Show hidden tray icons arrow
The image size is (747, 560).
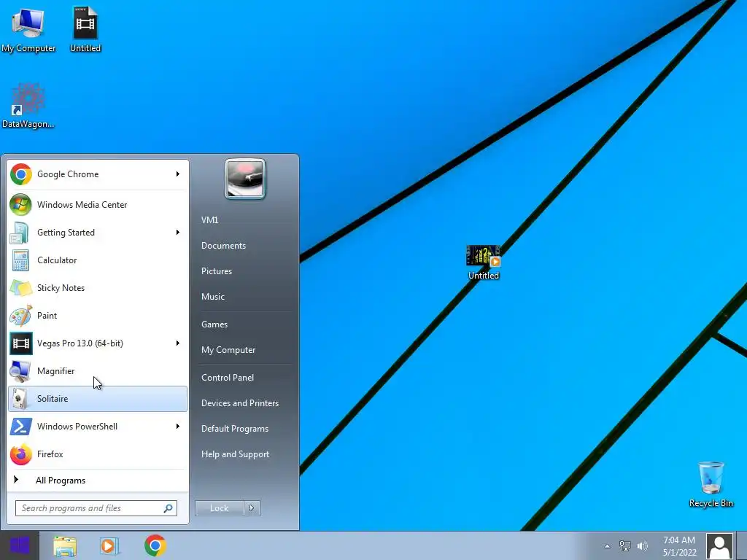tap(607, 546)
